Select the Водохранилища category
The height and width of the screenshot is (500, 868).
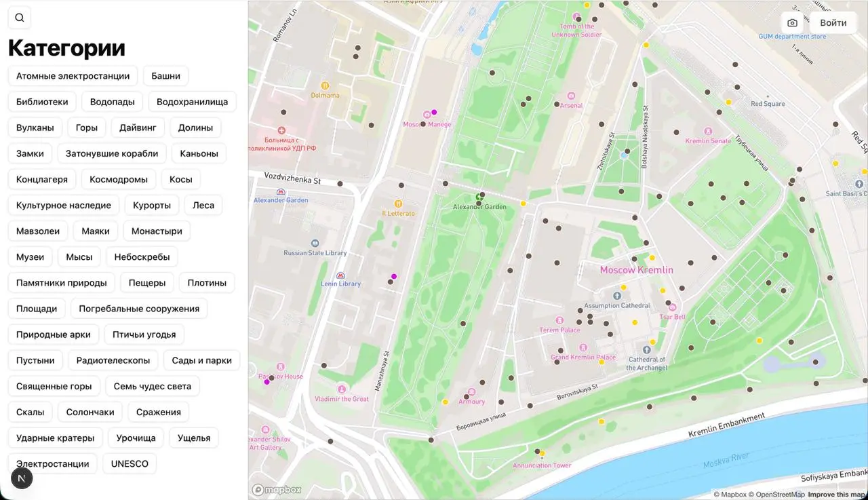[193, 102]
